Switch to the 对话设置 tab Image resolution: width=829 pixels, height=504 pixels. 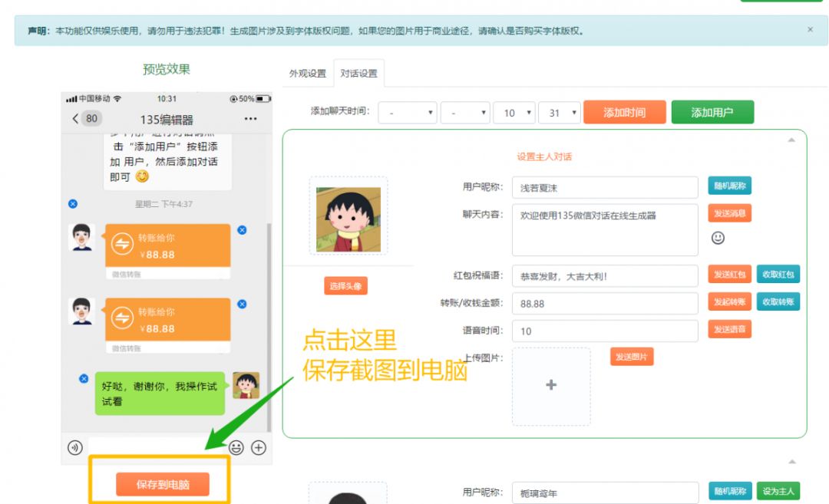359,74
